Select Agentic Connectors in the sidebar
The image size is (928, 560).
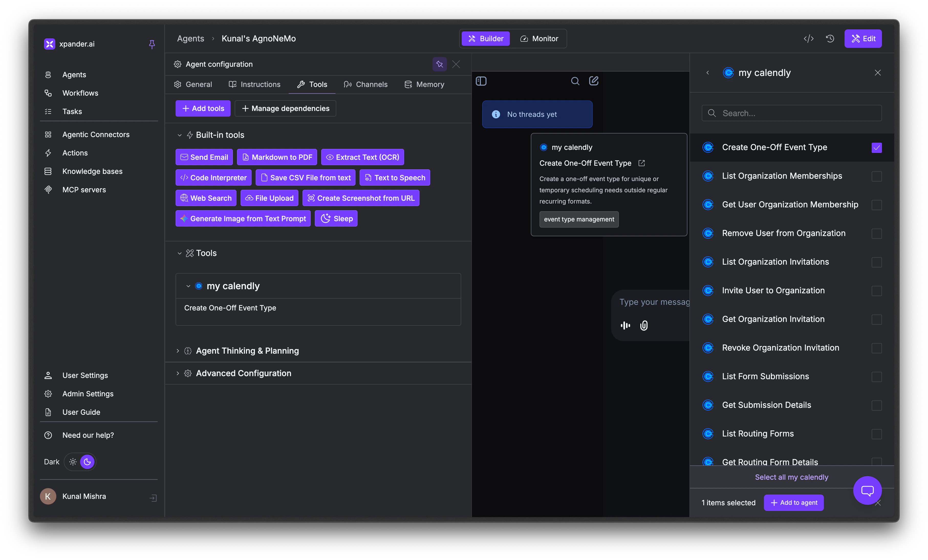[96, 134]
